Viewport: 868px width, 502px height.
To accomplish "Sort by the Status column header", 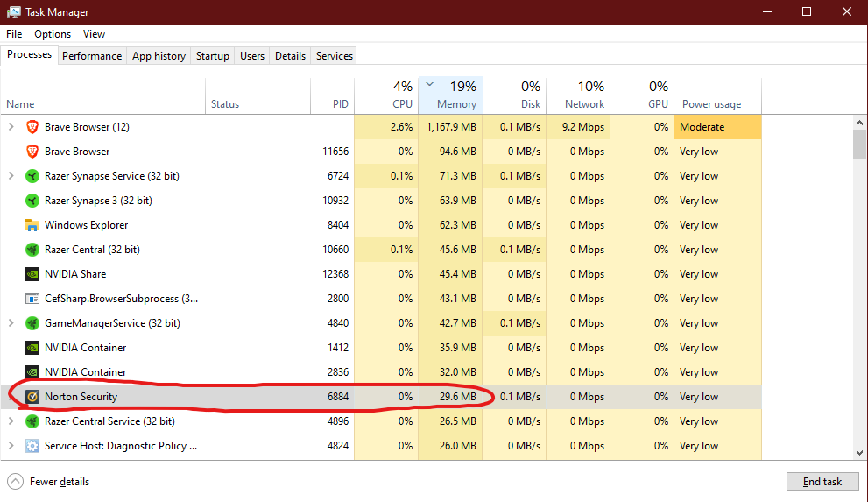I will [258, 96].
